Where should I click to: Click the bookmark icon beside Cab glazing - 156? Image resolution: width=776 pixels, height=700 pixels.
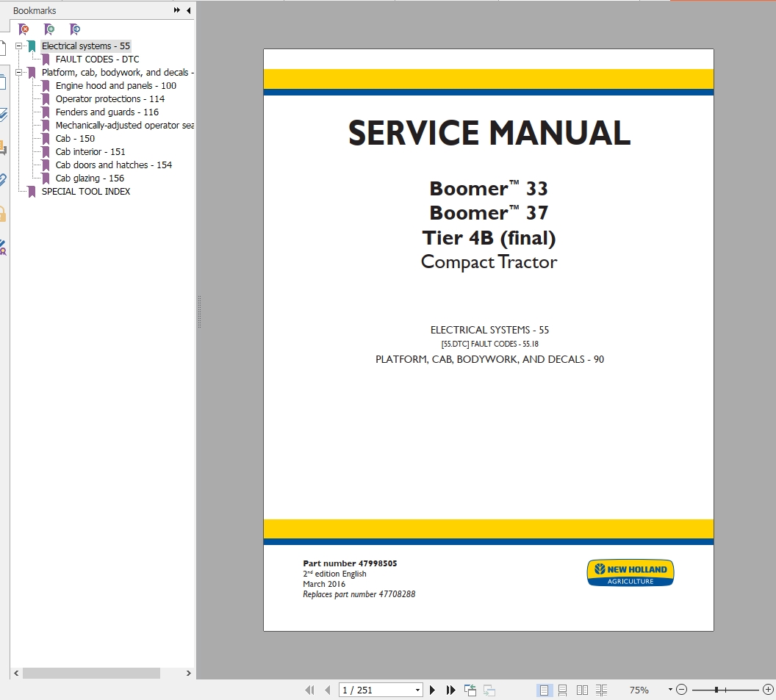point(46,178)
